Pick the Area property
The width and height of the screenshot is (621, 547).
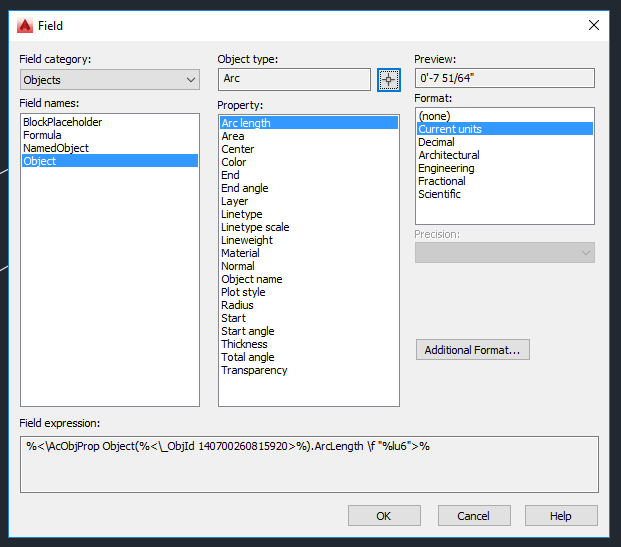click(233, 136)
